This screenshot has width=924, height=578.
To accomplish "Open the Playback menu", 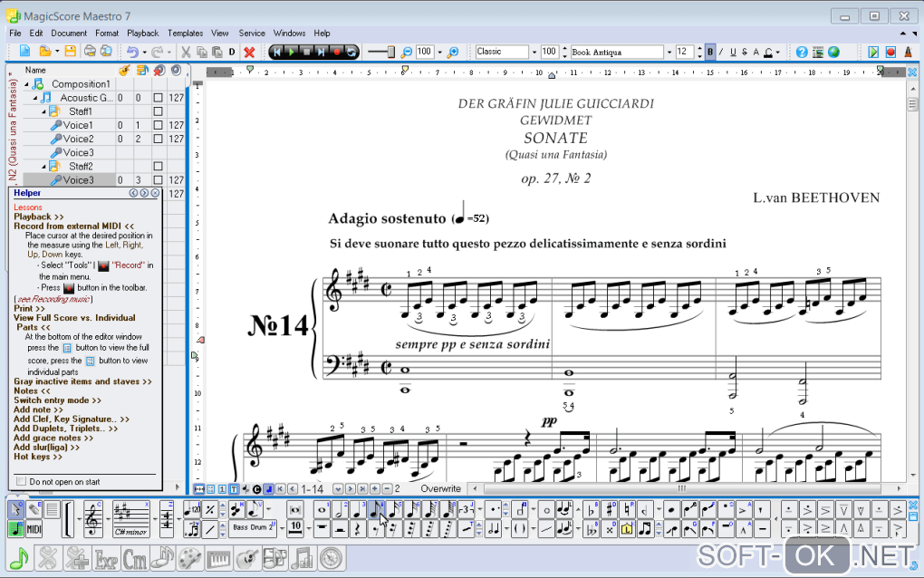I will [x=143, y=33].
